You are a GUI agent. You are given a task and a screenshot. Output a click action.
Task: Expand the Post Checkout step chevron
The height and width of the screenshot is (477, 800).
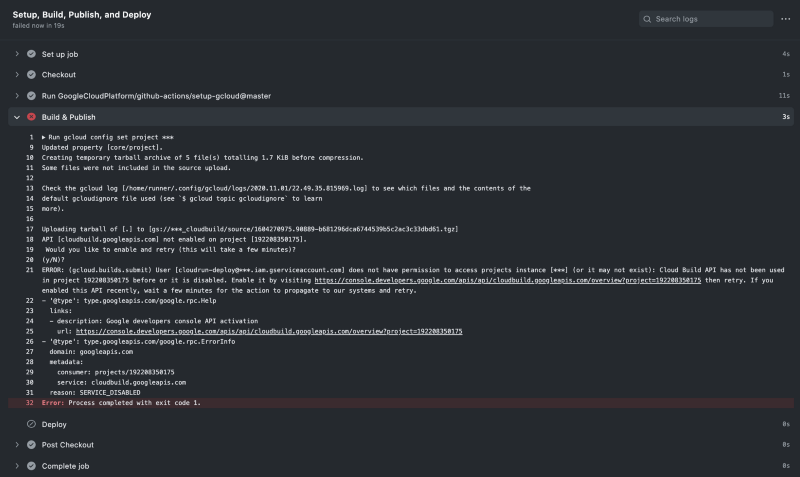(17, 445)
